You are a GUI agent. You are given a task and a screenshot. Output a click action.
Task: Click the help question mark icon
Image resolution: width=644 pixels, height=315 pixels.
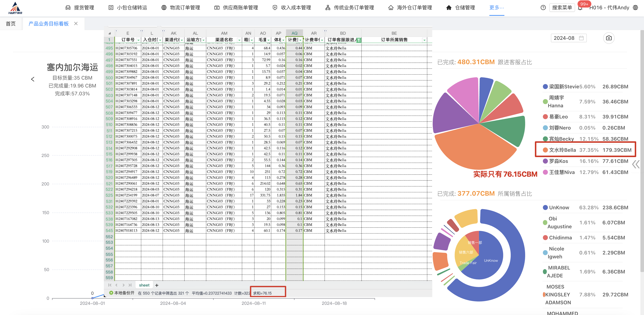point(543,8)
